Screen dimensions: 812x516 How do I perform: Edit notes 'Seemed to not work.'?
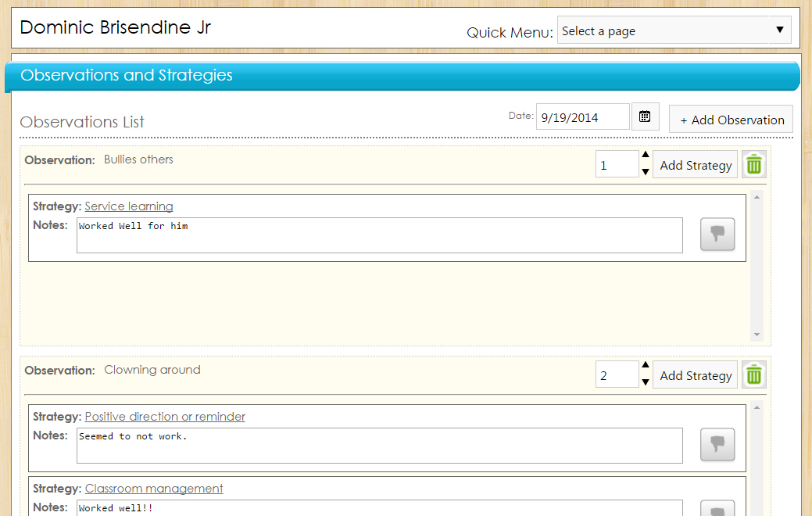[x=380, y=446]
